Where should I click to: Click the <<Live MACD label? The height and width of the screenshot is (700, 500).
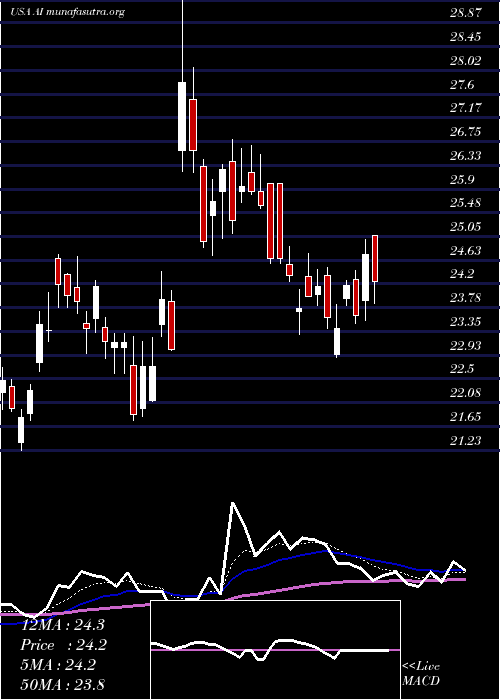tap(421, 674)
